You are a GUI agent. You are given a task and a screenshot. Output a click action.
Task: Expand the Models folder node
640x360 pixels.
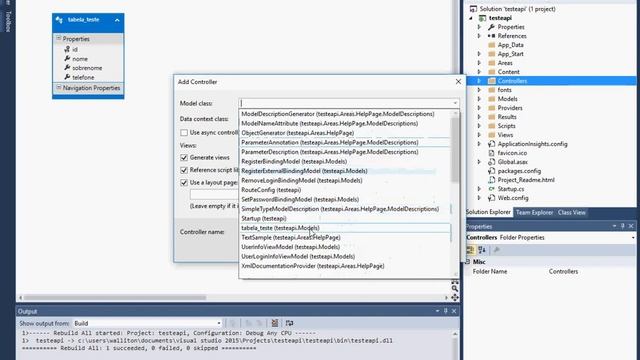click(480, 99)
